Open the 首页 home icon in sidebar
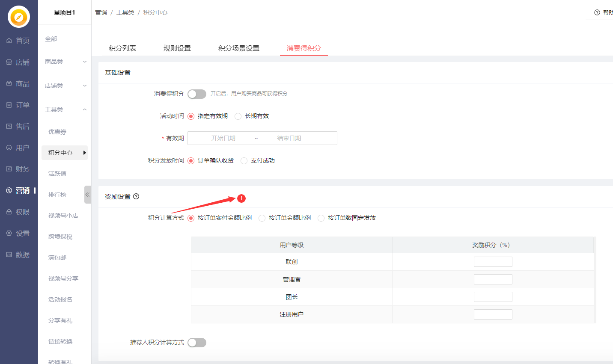Viewport: 613px width, 364px height. (9, 41)
